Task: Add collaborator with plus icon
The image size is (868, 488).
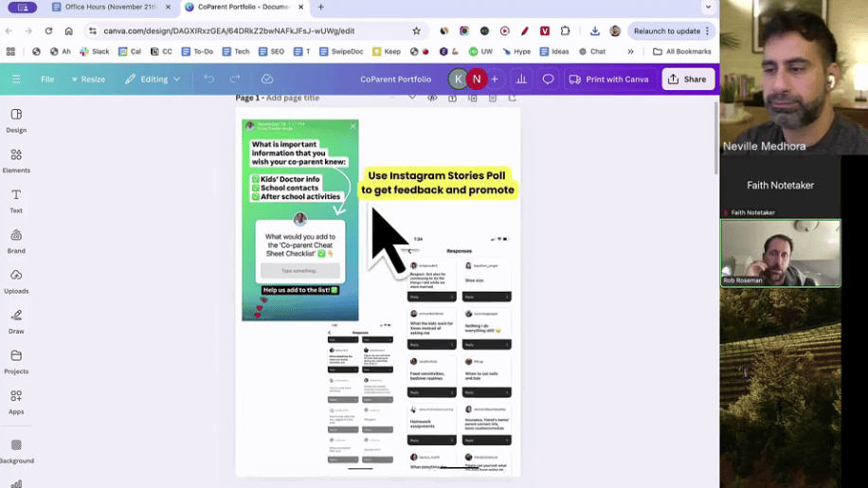Action: (x=495, y=79)
